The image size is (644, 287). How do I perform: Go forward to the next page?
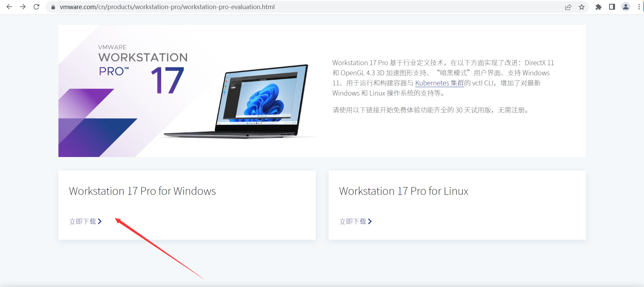[x=23, y=7]
